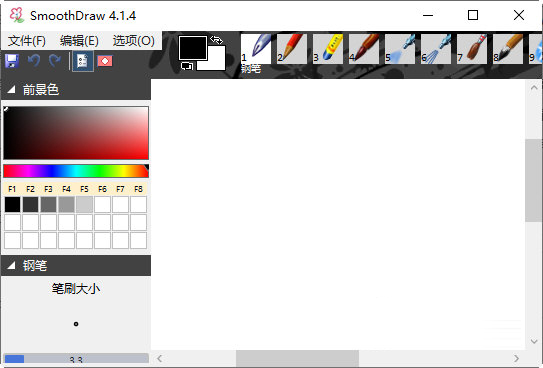The image size is (543, 368).
Task: Minimize the SmoothDraw window
Action: (428, 15)
